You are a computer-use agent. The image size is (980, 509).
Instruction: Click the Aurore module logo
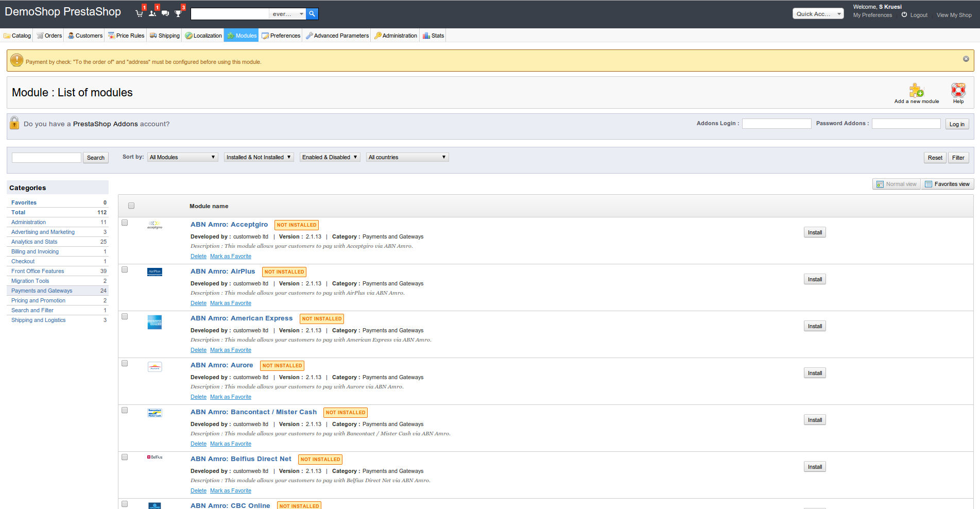click(x=154, y=367)
